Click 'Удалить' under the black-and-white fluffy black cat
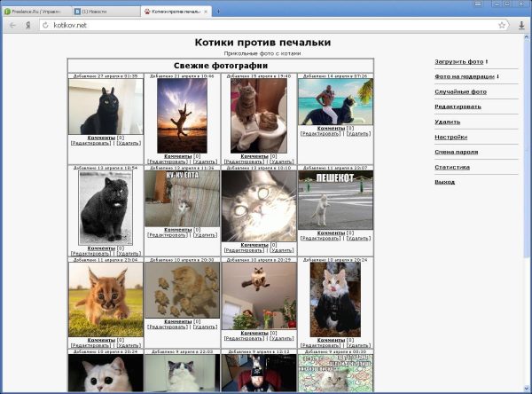532x394 pixels. point(129,254)
